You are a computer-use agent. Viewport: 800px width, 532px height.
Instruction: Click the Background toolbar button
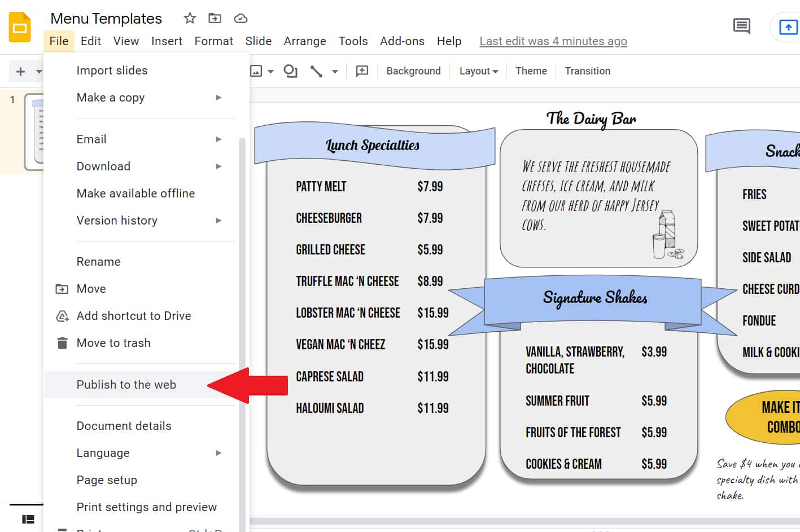[x=413, y=71]
